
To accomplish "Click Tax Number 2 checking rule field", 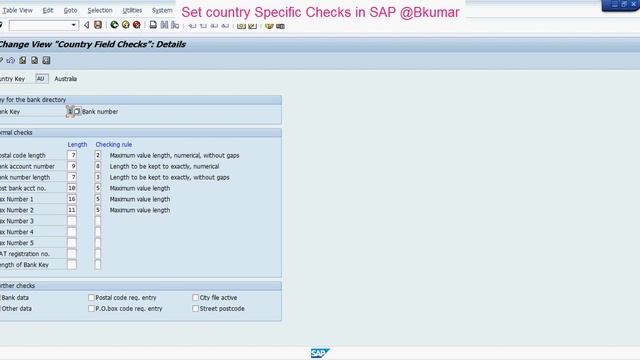I will pyautogui.click(x=98, y=210).
